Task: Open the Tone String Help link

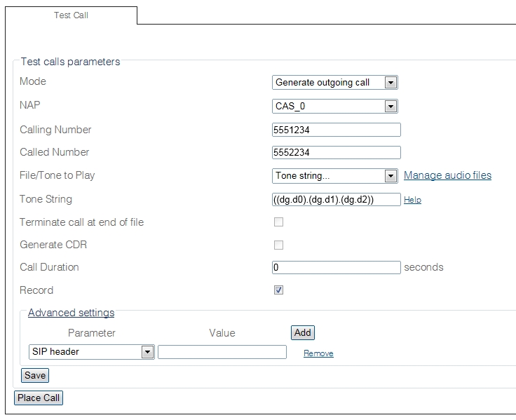Action: coord(412,200)
